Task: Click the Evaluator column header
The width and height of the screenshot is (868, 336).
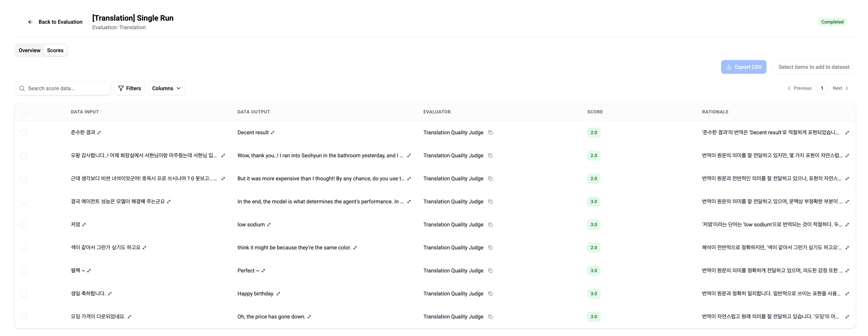Action: [437, 112]
